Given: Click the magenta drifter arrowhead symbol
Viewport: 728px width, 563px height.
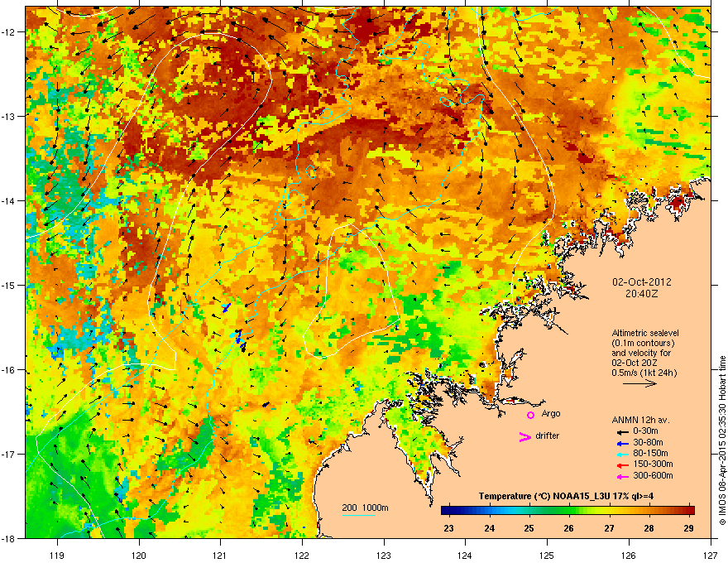Looking at the screenshot, I should point(524,436).
